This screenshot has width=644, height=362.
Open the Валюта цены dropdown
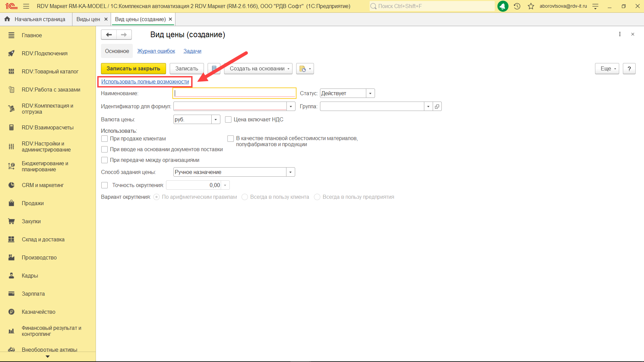click(x=216, y=119)
